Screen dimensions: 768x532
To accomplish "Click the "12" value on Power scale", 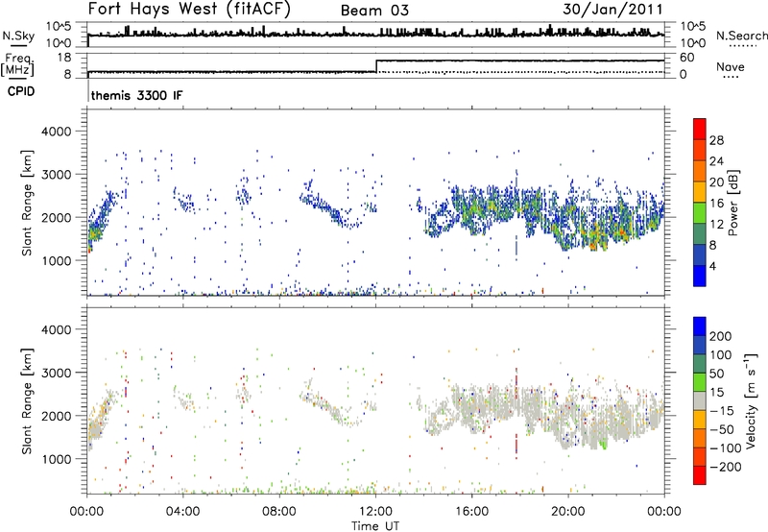I will click(716, 225).
